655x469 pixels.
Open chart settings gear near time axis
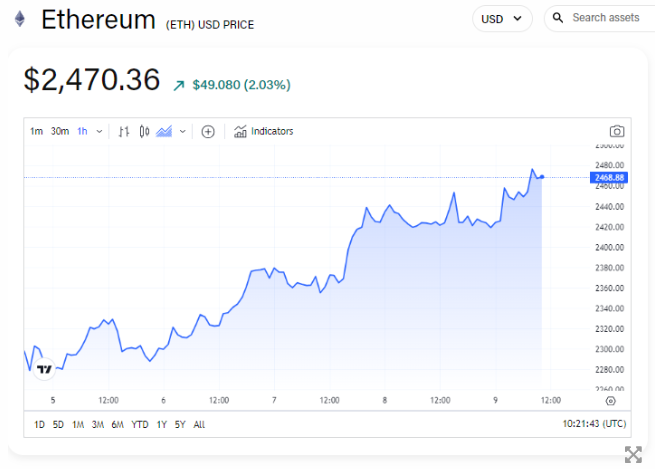click(610, 401)
